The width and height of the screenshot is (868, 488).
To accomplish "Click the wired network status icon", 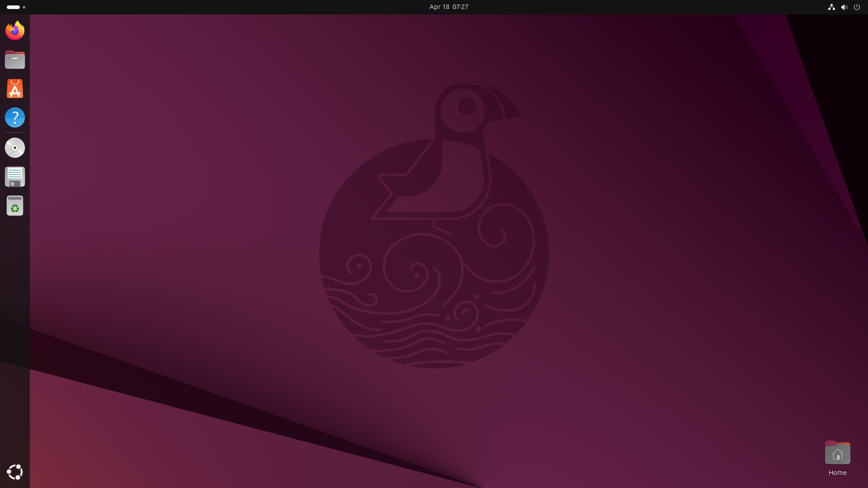I will click(x=831, y=7).
